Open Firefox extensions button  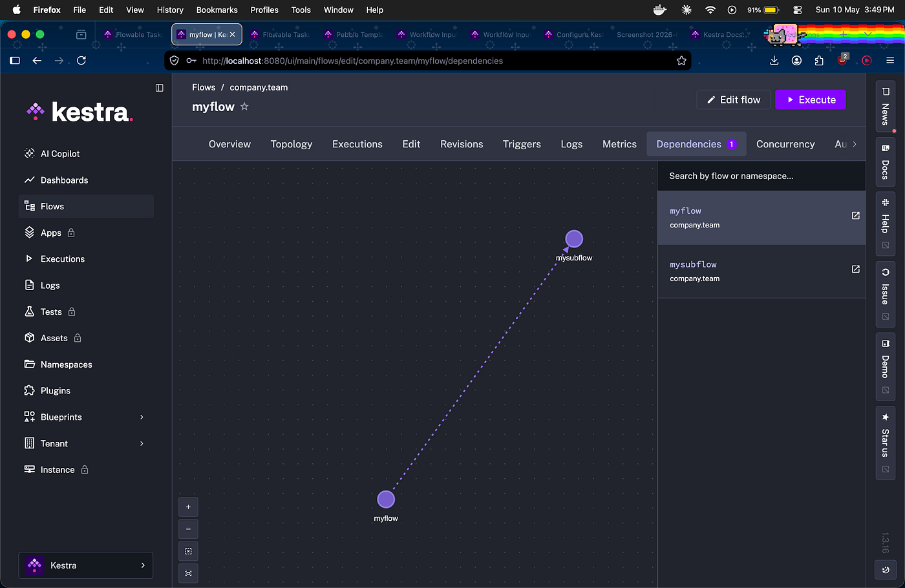[x=819, y=61]
